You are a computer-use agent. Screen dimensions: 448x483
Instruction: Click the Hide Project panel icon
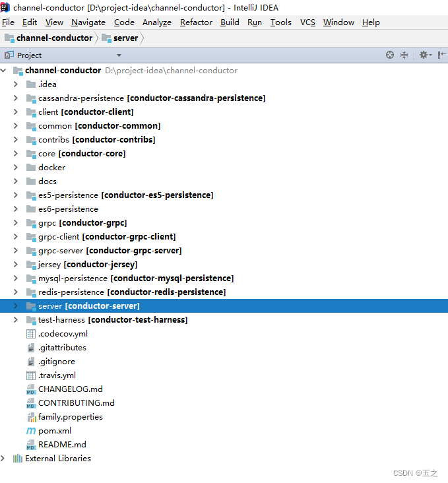pos(441,55)
